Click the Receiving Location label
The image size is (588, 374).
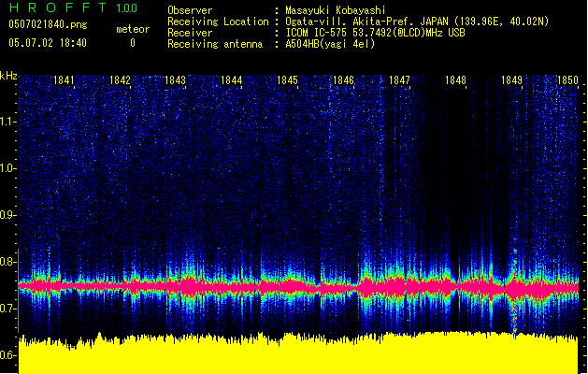218,22
